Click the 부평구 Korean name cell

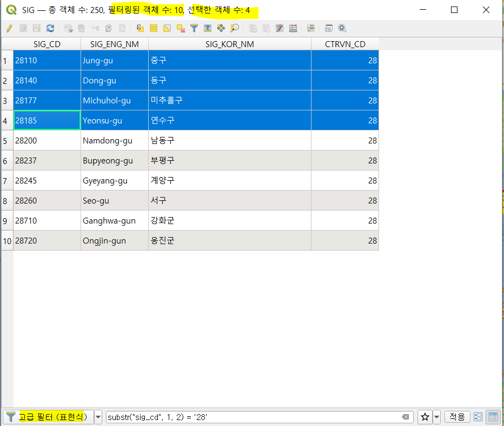click(229, 161)
